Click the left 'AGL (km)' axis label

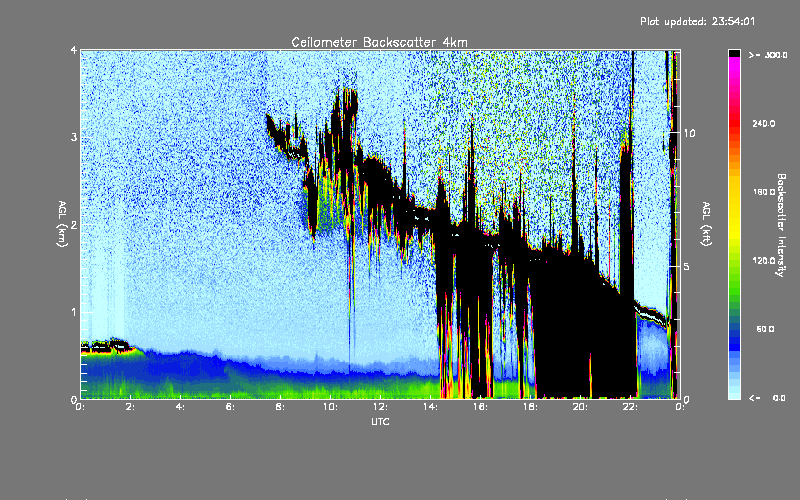tap(62, 224)
